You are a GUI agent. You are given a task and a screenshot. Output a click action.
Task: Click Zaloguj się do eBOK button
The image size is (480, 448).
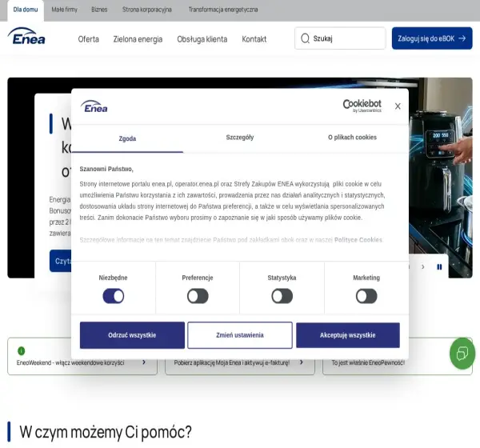(432, 38)
